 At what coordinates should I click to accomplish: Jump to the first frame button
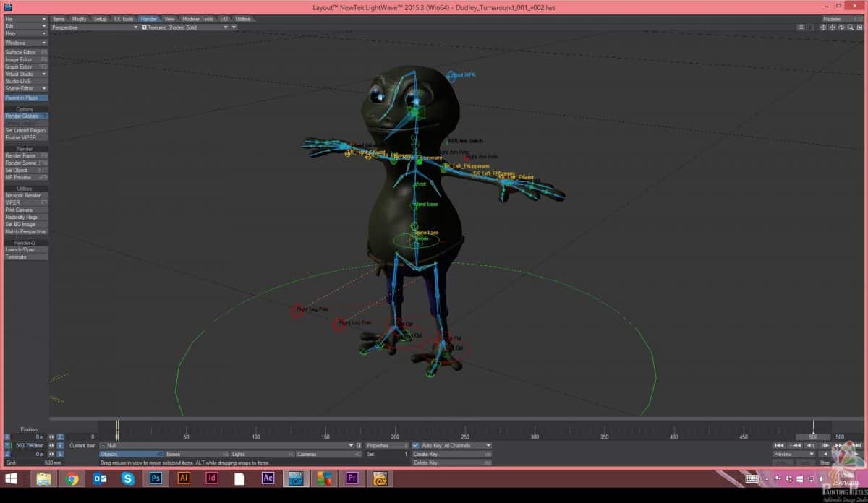(779, 446)
